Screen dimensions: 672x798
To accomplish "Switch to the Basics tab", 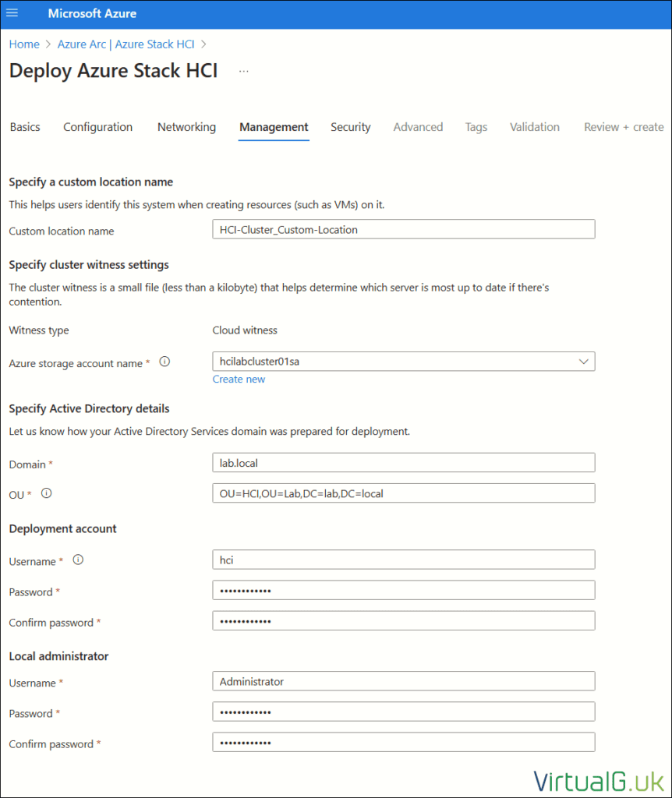I will (x=25, y=127).
